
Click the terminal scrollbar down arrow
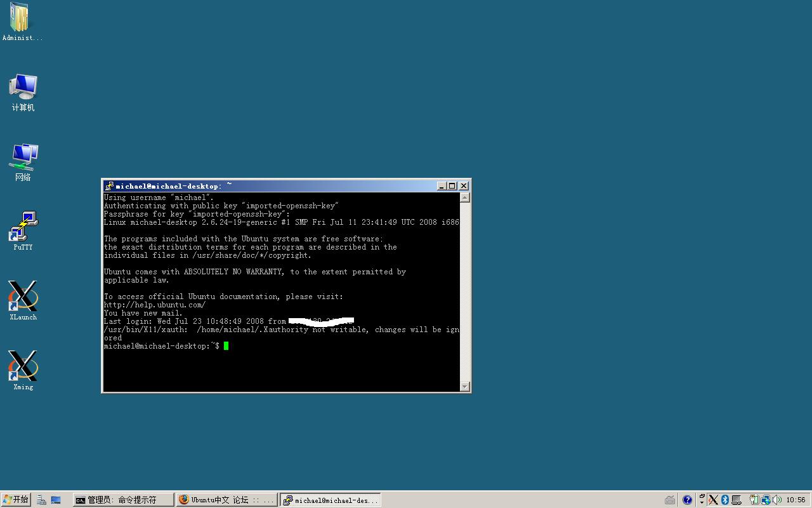pos(464,386)
